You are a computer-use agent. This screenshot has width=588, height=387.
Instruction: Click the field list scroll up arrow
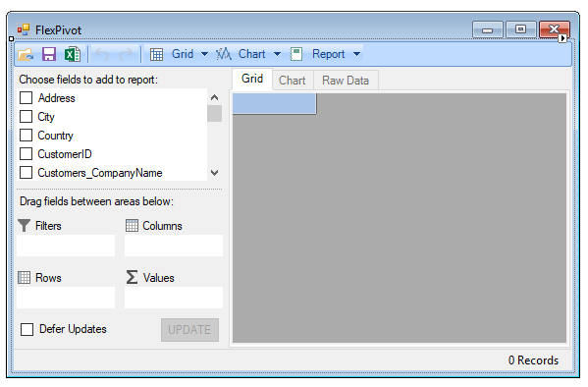click(215, 97)
